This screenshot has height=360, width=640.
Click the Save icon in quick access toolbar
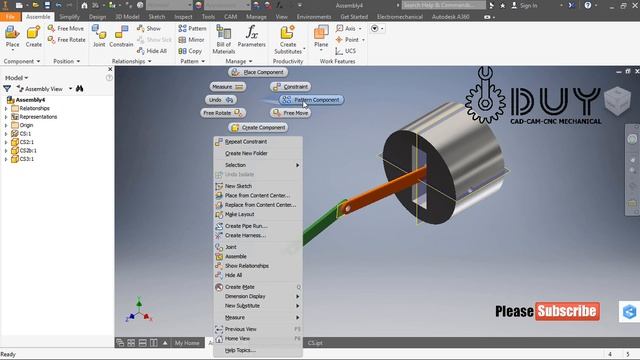click(x=47, y=5)
